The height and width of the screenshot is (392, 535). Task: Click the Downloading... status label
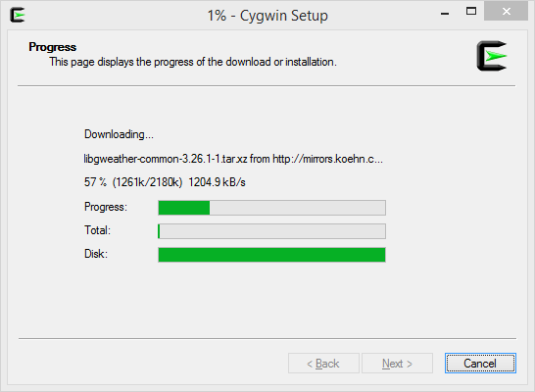click(x=119, y=134)
